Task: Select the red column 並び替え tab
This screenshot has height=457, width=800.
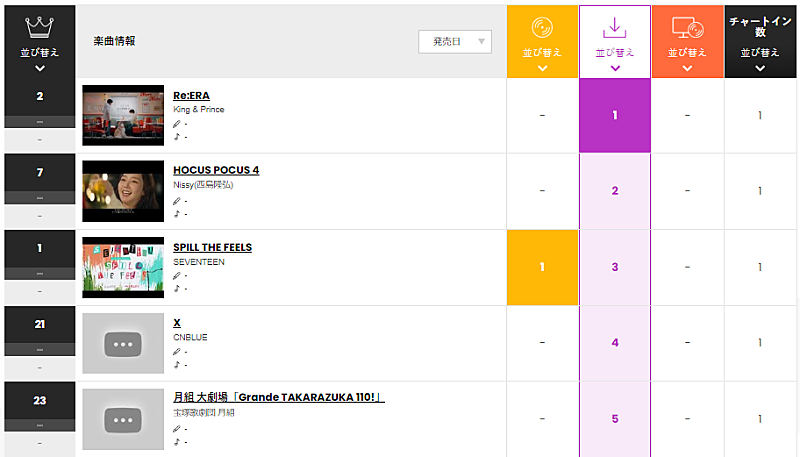Action: pos(687,52)
